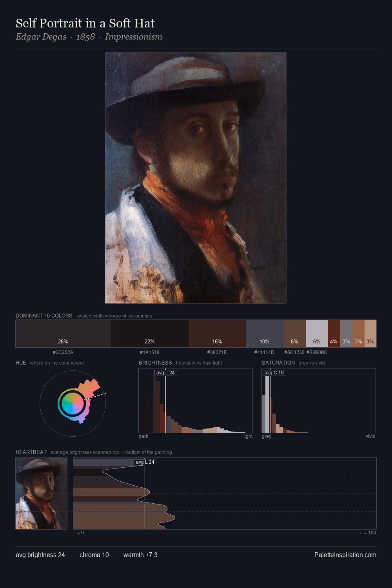Click 'grey' axis label under saturation chart

267,436
